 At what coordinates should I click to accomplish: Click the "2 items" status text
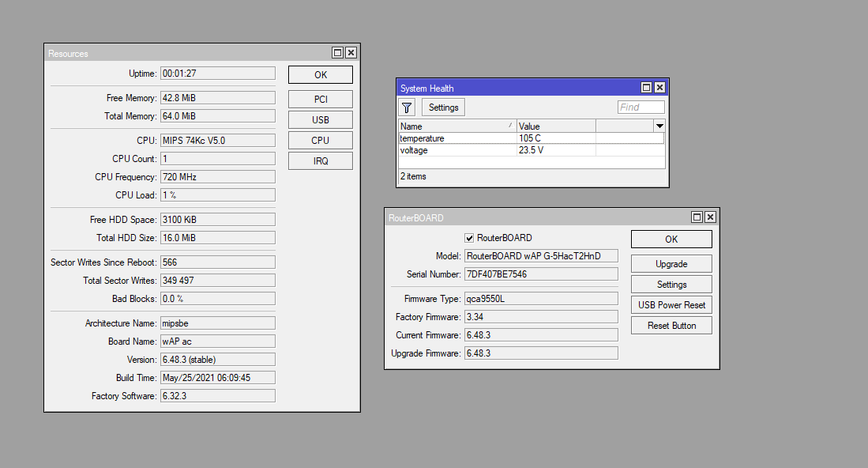(414, 176)
